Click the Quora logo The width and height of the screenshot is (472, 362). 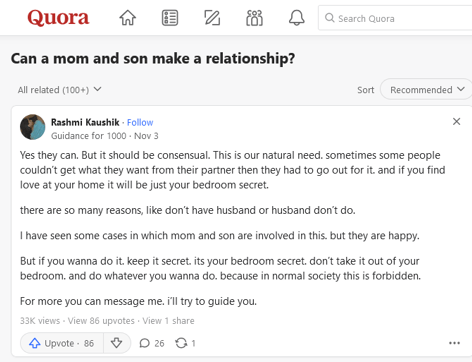58,17
